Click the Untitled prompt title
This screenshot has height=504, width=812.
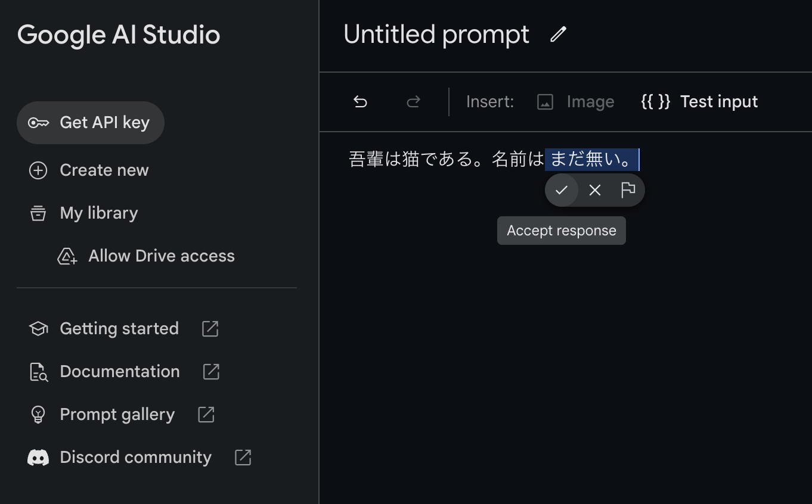(x=436, y=35)
